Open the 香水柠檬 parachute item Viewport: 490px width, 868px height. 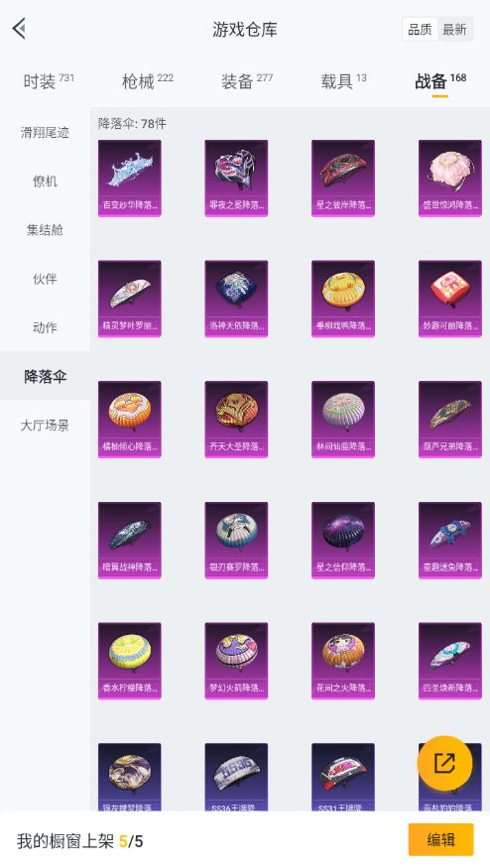point(130,661)
